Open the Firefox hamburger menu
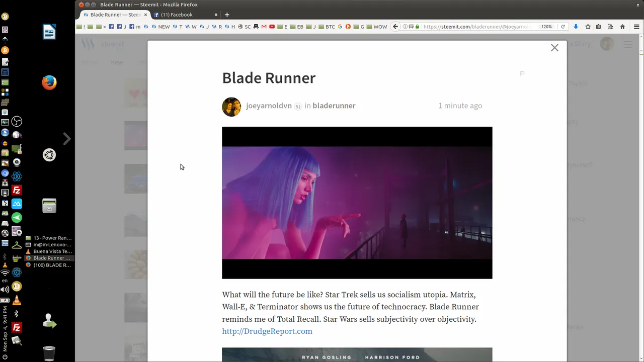 pos(636,27)
